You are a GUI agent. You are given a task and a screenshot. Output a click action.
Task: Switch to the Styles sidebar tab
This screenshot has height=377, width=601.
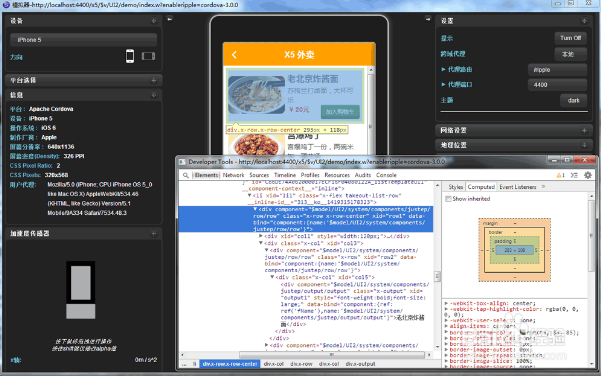456,187
